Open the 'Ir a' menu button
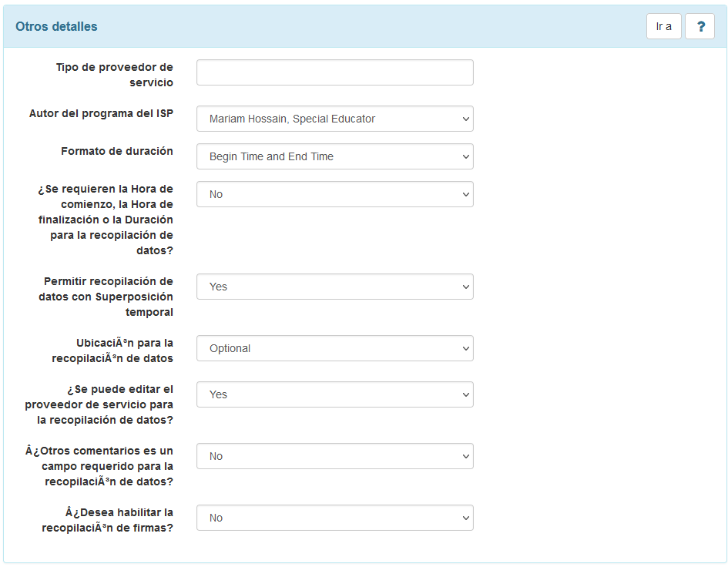Screen dimensions: 728x567 [663, 26]
